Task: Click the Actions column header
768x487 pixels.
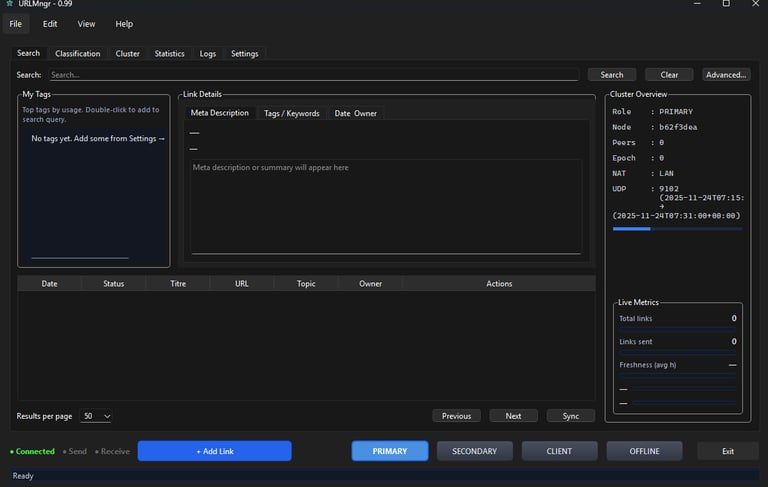Action: pos(499,284)
